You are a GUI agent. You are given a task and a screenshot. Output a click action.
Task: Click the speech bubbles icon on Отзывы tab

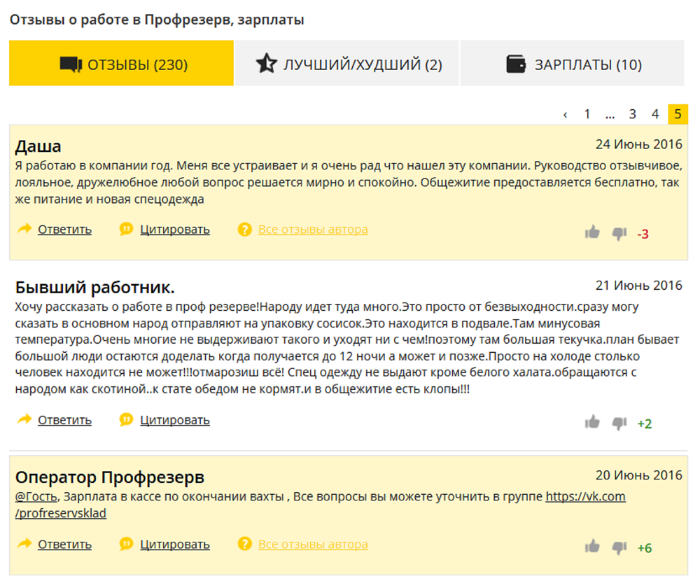(x=71, y=64)
